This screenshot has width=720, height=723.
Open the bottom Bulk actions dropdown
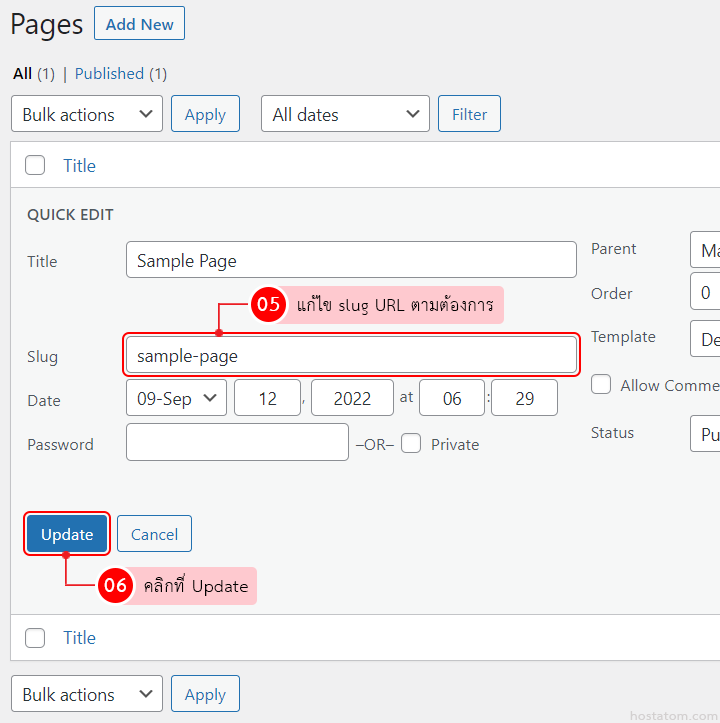[87, 694]
